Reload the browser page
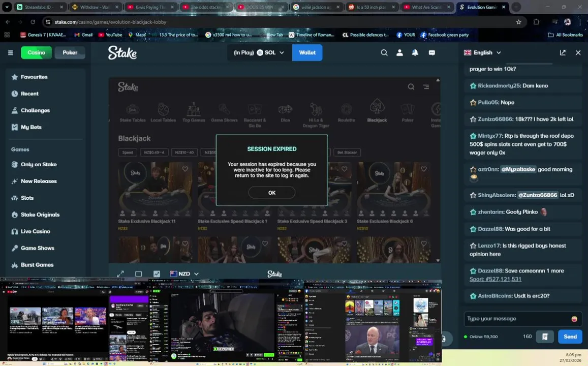This screenshot has width=588, height=366. tap(33, 22)
